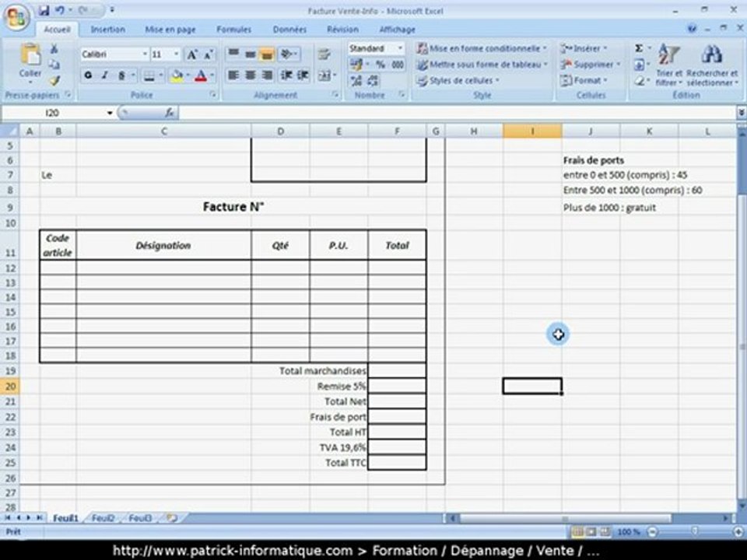The image size is (747, 560).
Task: Click the Excel help question mark
Action: click(x=692, y=29)
